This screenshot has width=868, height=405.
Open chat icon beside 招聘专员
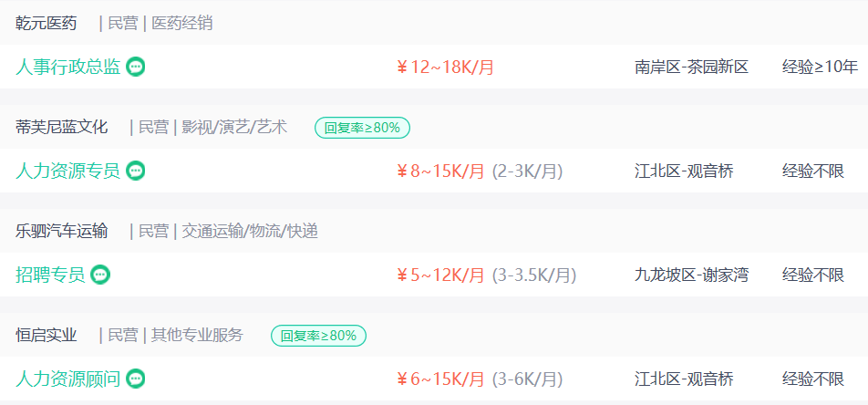(x=100, y=275)
